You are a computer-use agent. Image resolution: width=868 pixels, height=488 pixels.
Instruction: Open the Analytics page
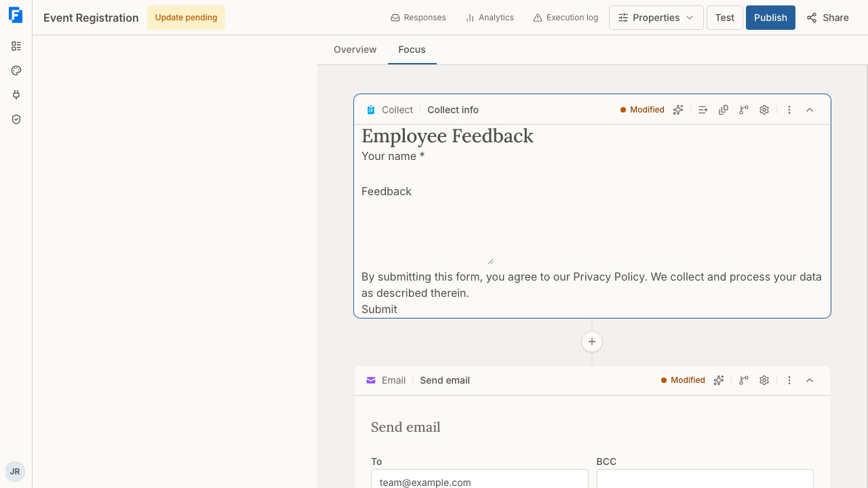tap(490, 18)
